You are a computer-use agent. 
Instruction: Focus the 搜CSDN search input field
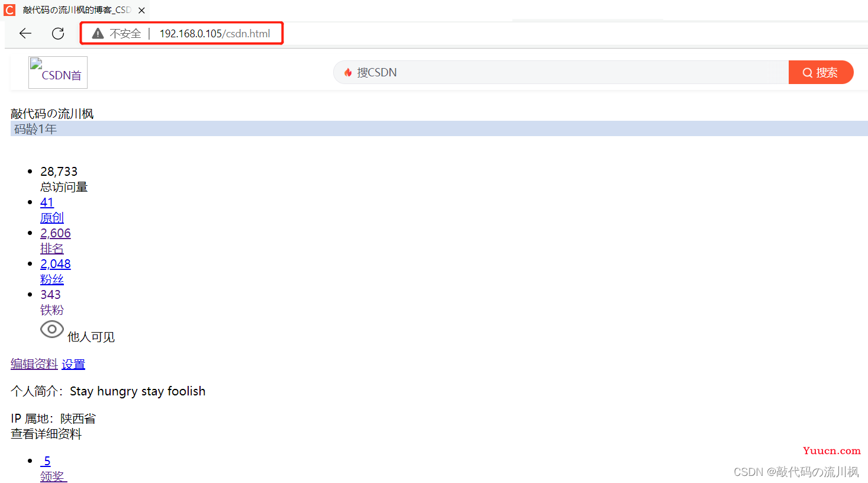pyautogui.click(x=561, y=72)
